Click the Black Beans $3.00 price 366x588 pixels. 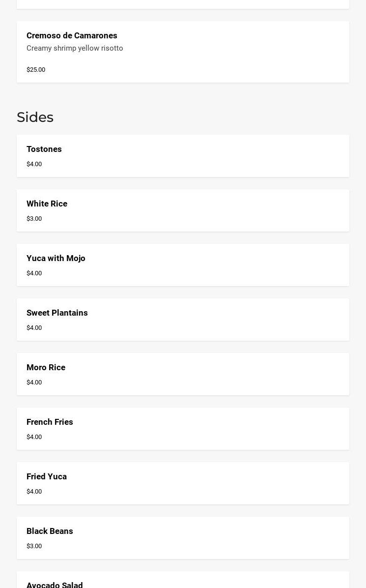(34, 546)
